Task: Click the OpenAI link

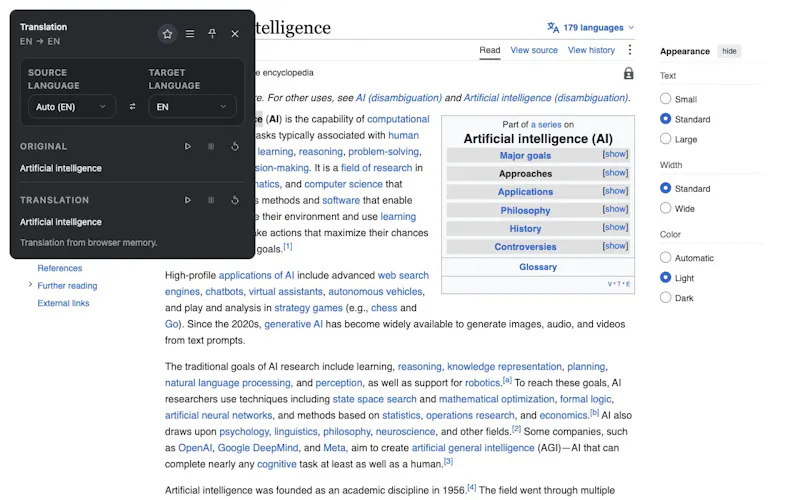Action: coord(195,447)
